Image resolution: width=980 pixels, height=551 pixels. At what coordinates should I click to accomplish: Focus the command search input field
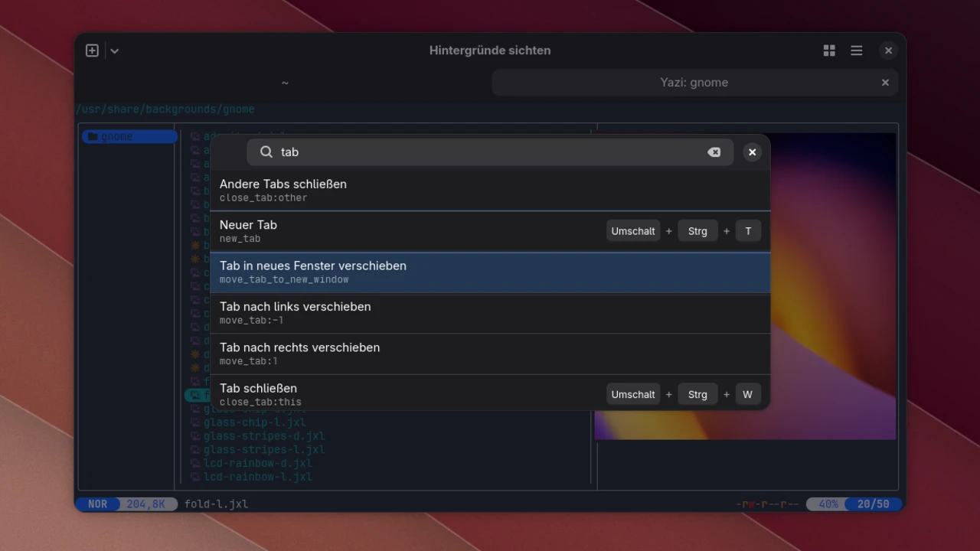(490, 152)
